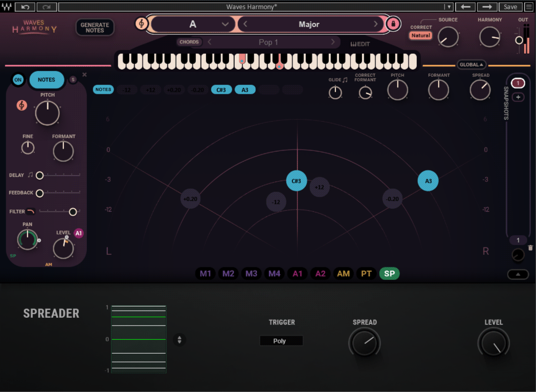Image resolution: width=536 pixels, height=392 pixels.
Task: Select the +0.20 voice bubble on the radar
Action: pos(190,199)
